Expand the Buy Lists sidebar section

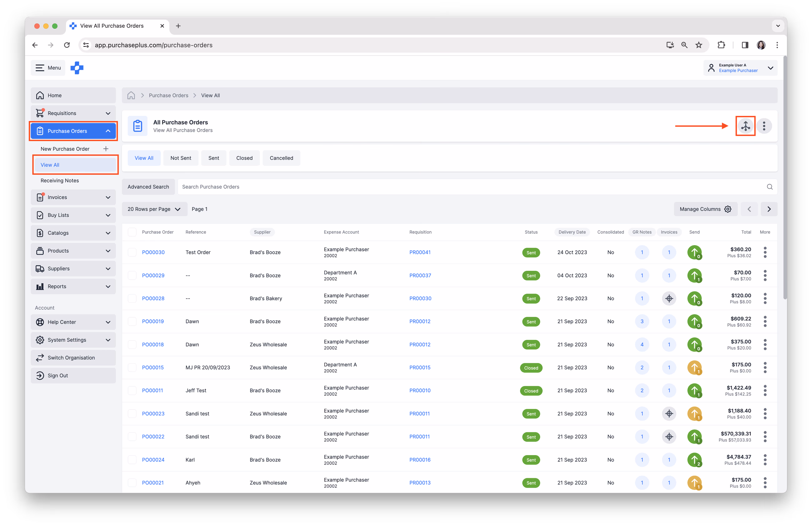(x=73, y=215)
